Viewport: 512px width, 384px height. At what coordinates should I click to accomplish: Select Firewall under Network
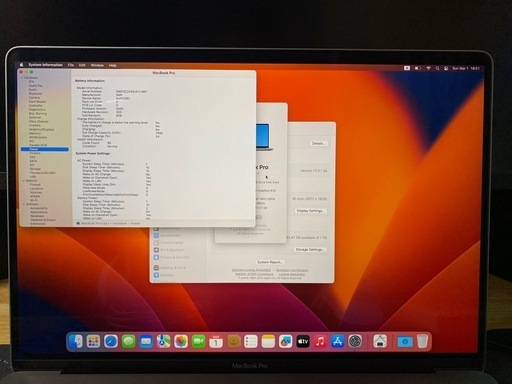pos(35,184)
